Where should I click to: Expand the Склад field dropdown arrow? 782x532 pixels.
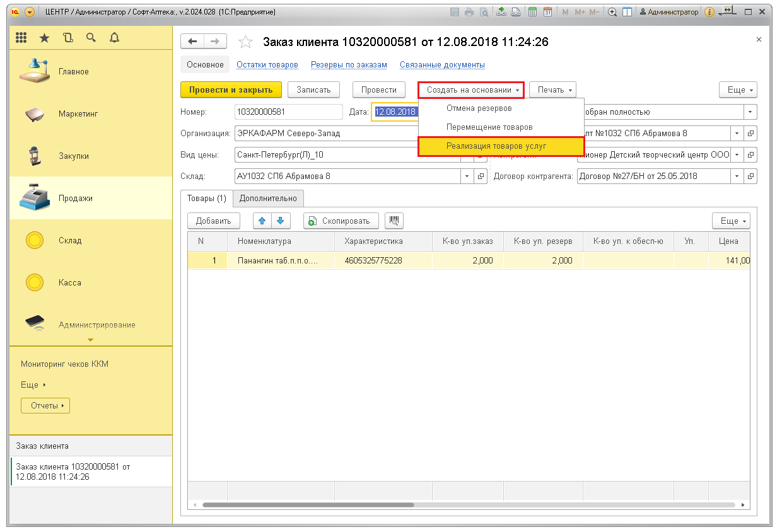pos(467,176)
